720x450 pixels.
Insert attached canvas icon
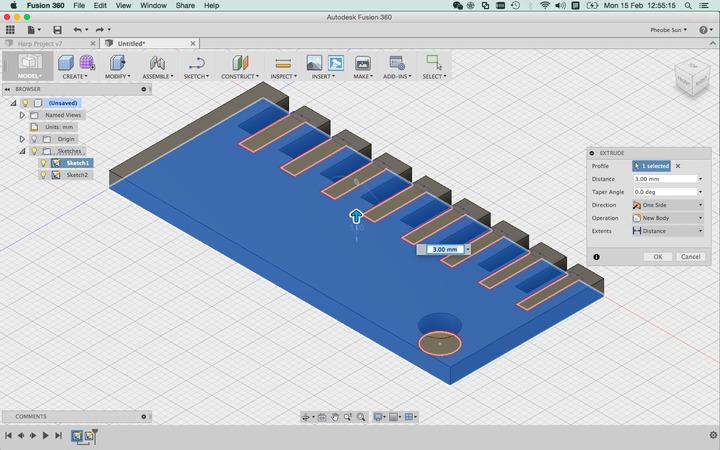tap(336, 63)
